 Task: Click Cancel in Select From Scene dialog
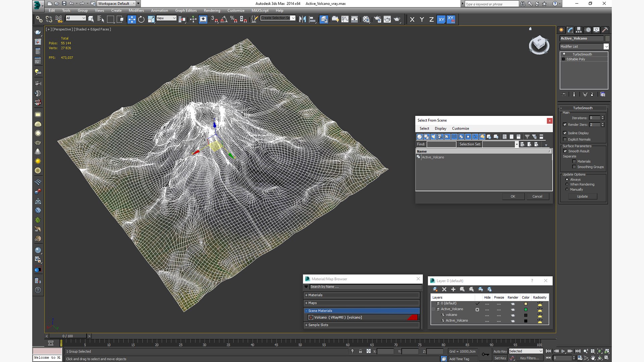(537, 197)
